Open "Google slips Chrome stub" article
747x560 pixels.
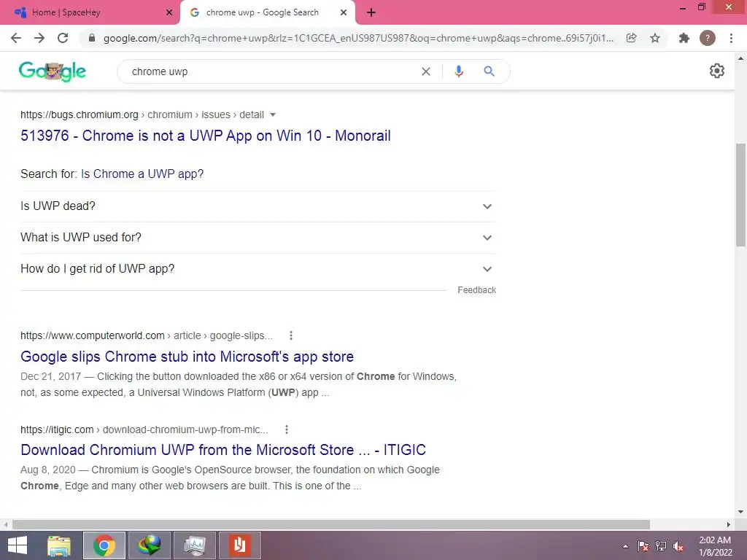pyautogui.click(x=187, y=357)
